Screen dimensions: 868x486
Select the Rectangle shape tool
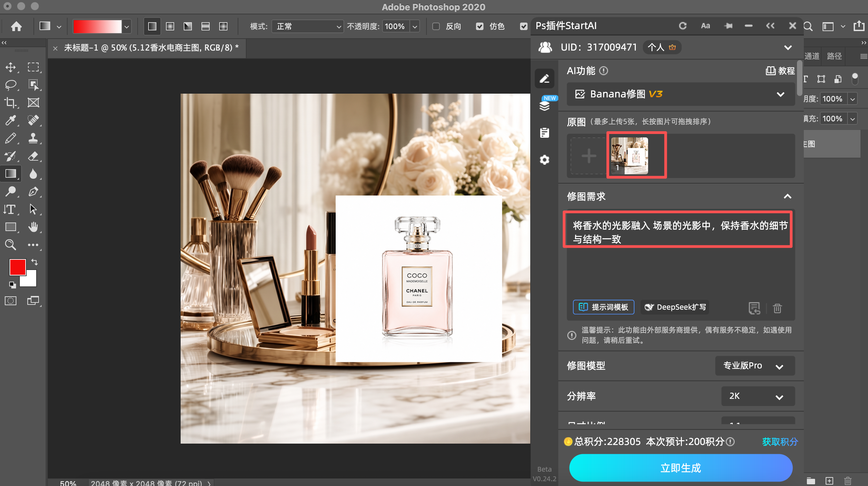[x=11, y=227]
